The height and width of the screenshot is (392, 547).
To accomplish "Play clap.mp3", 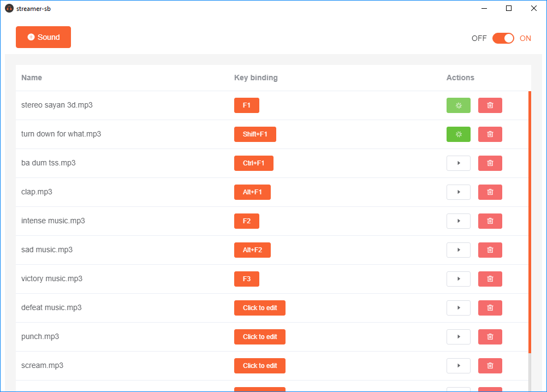I will [459, 192].
